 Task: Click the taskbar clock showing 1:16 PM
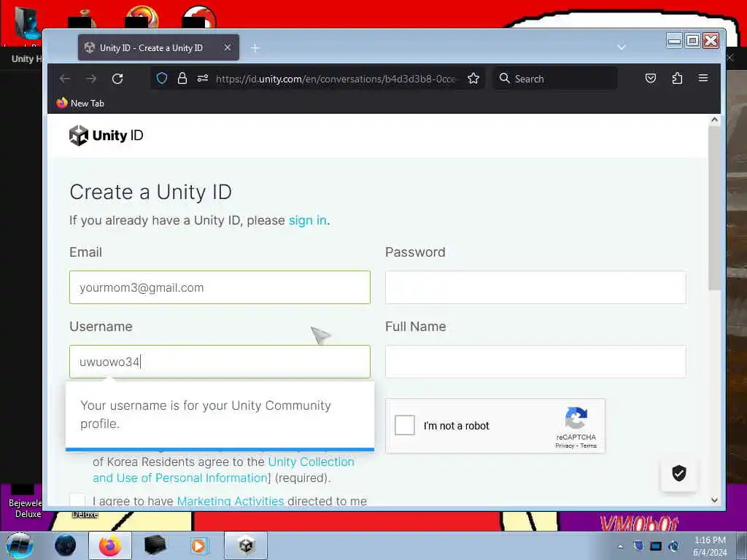tap(710, 546)
